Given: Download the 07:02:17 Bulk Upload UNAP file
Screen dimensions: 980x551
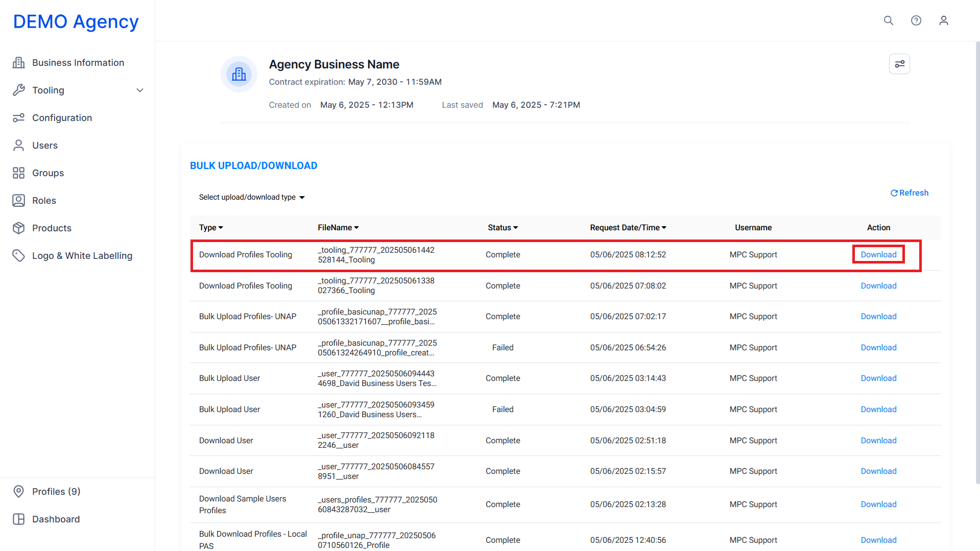Looking at the screenshot, I should pyautogui.click(x=878, y=317).
